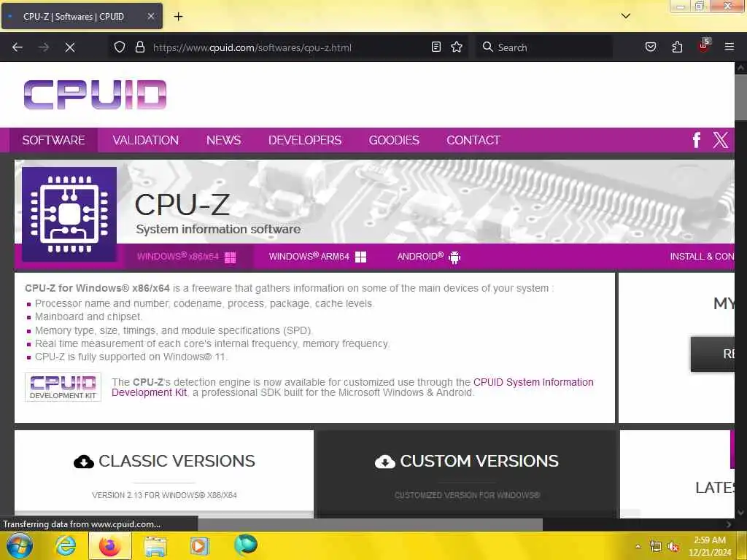Open the Windows Start button
Screen dimensions: 747x560
tap(20, 545)
